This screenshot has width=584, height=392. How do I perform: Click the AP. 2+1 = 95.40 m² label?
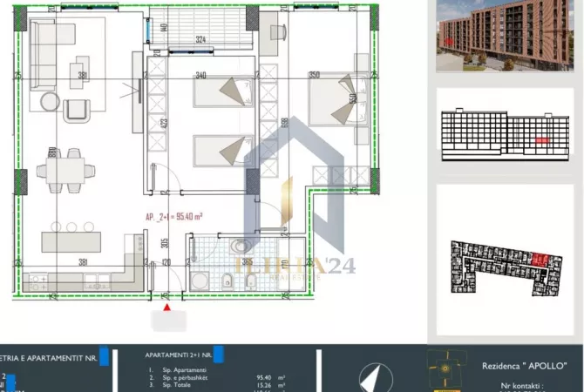click(x=176, y=220)
